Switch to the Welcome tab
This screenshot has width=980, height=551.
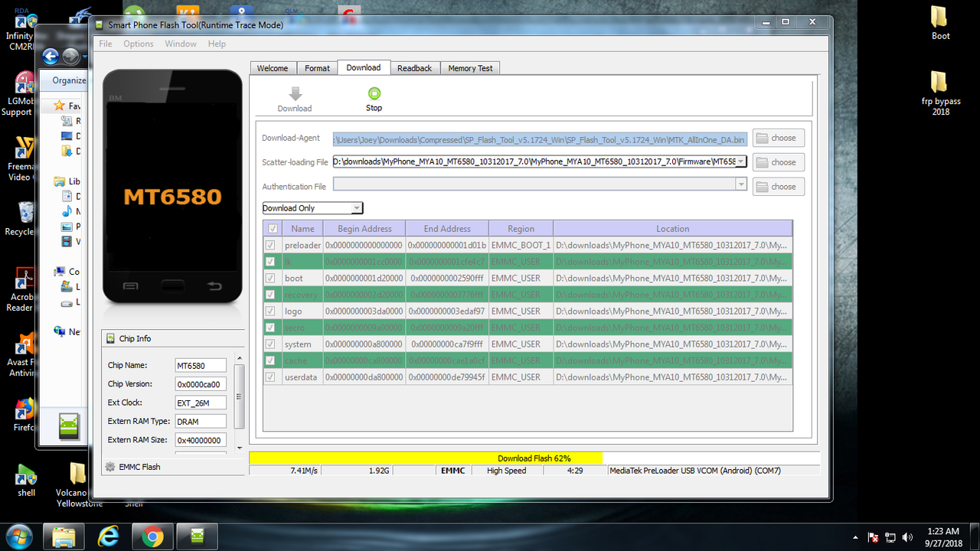click(x=273, y=68)
